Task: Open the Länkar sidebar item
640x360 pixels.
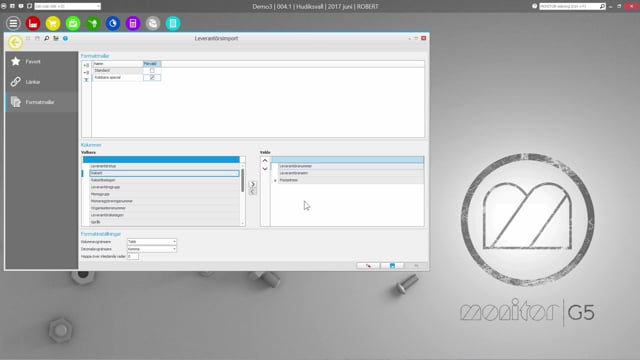Action: (x=42, y=82)
